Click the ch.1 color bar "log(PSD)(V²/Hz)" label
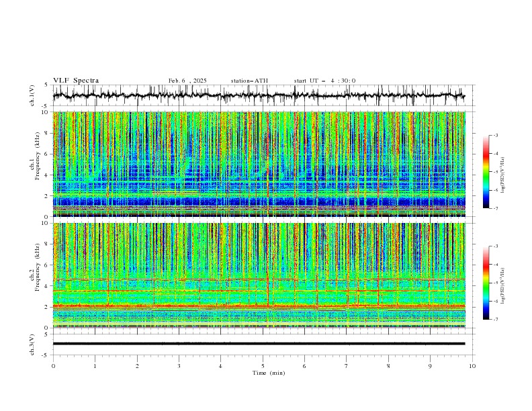This screenshot has width=532, height=411. (x=503, y=175)
